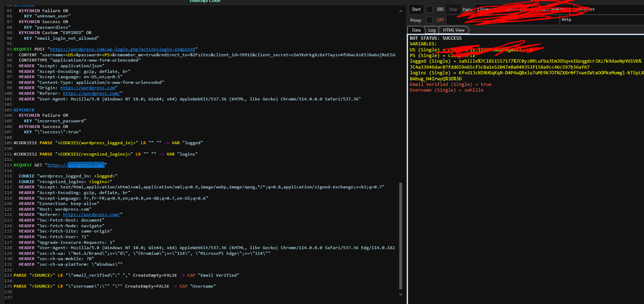Viewport: 644px width, 304px height.
Task: Click the KEYCHAIN Custom "EXPIRED" OR line
Action: [55, 33]
